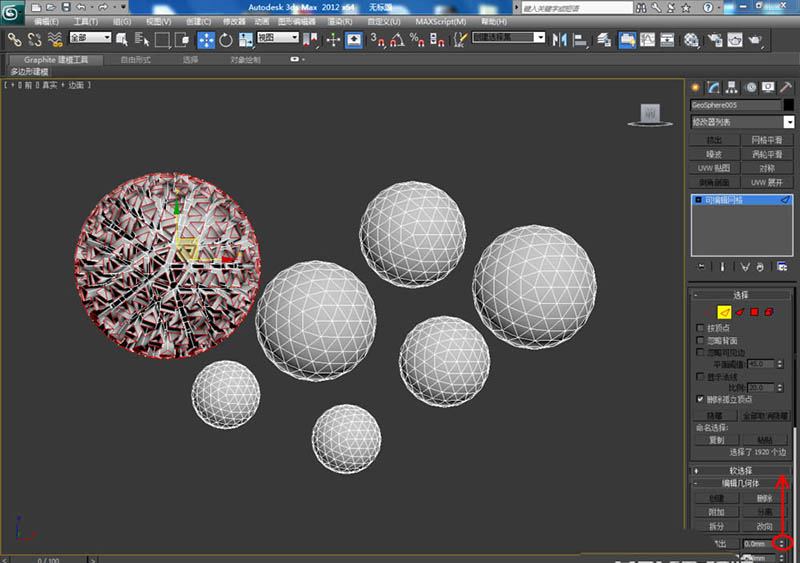
Task: Select the Edge sub-object level icon
Action: coord(724,312)
